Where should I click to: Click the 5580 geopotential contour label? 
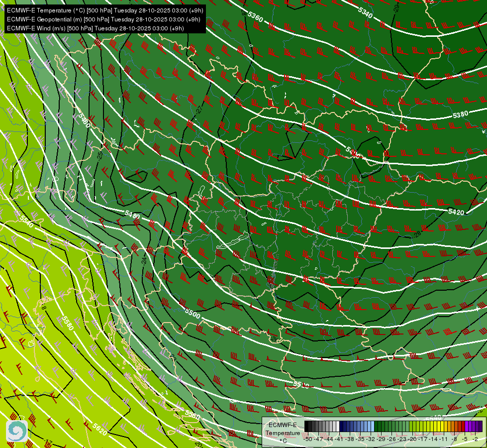pos(68,323)
